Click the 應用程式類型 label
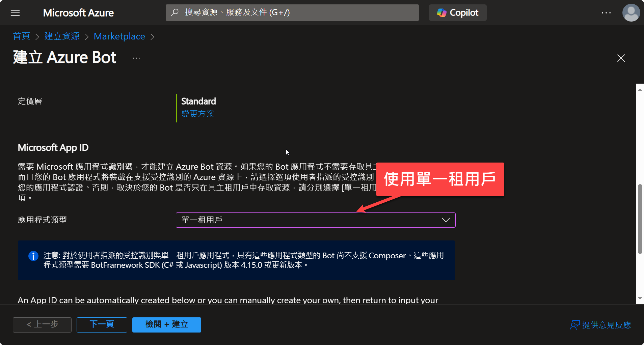Image resolution: width=644 pixels, height=345 pixels. tap(42, 220)
